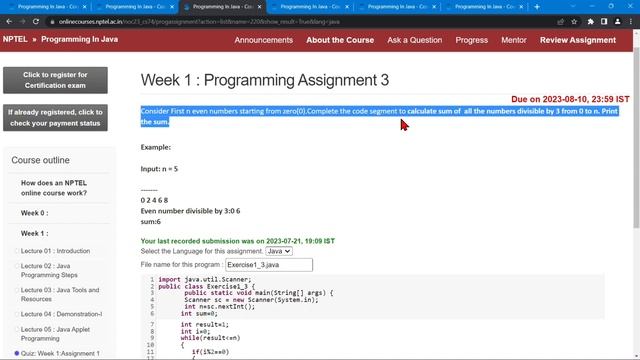Open Ask a Question in the header

pyautogui.click(x=415, y=40)
